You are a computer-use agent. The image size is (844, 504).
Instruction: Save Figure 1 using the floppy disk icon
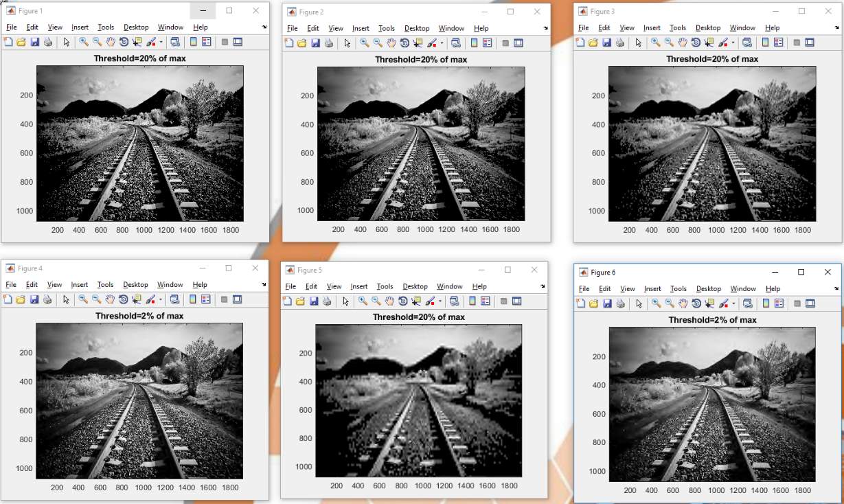click(34, 42)
